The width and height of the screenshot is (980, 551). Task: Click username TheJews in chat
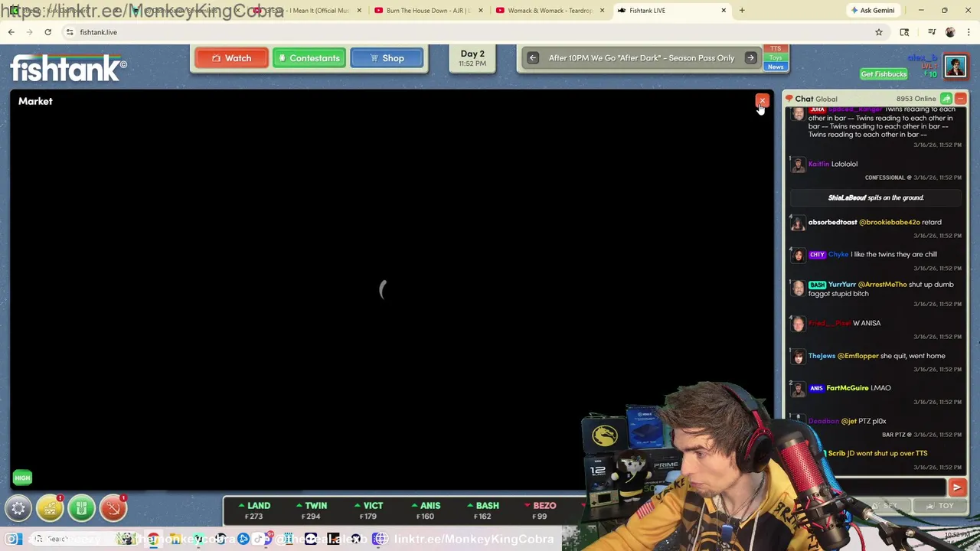822,356
